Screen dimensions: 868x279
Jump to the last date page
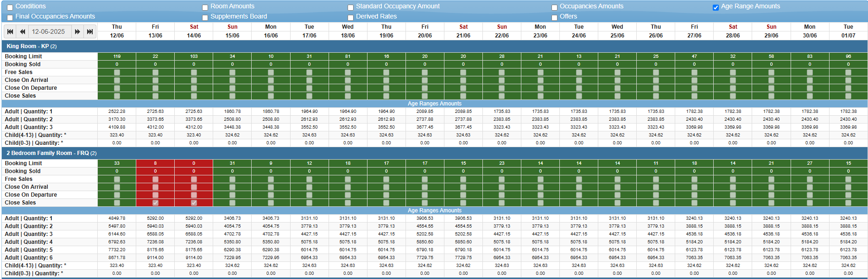coord(89,31)
